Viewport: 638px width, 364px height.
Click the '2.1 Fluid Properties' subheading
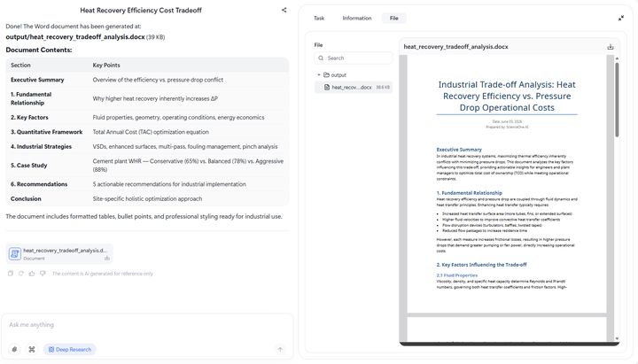point(457,275)
